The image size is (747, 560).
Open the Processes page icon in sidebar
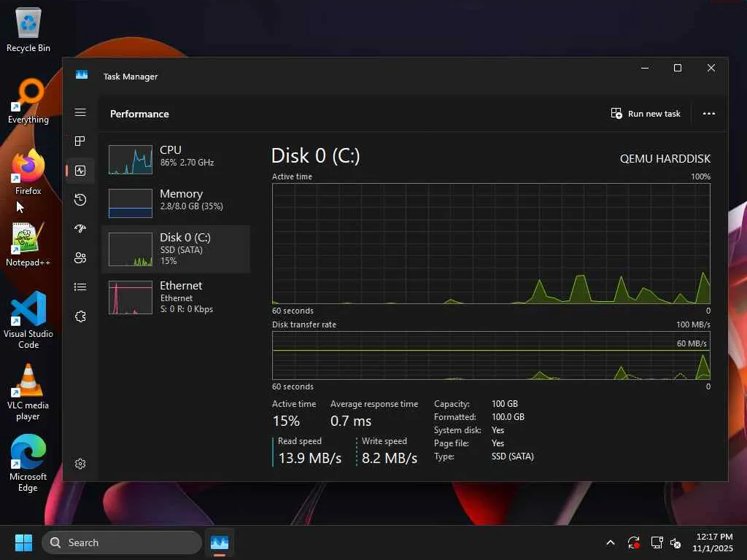80,141
